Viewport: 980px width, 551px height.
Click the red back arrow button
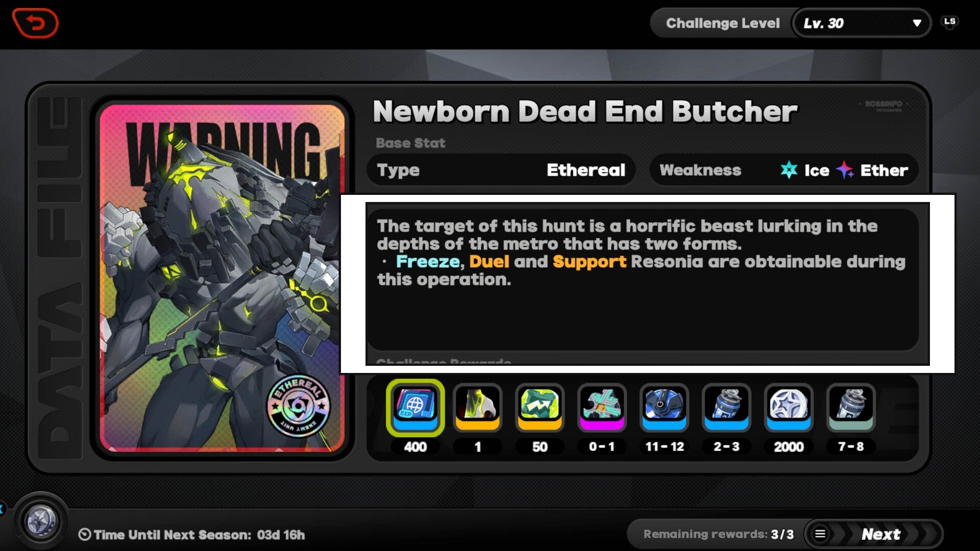point(35,23)
